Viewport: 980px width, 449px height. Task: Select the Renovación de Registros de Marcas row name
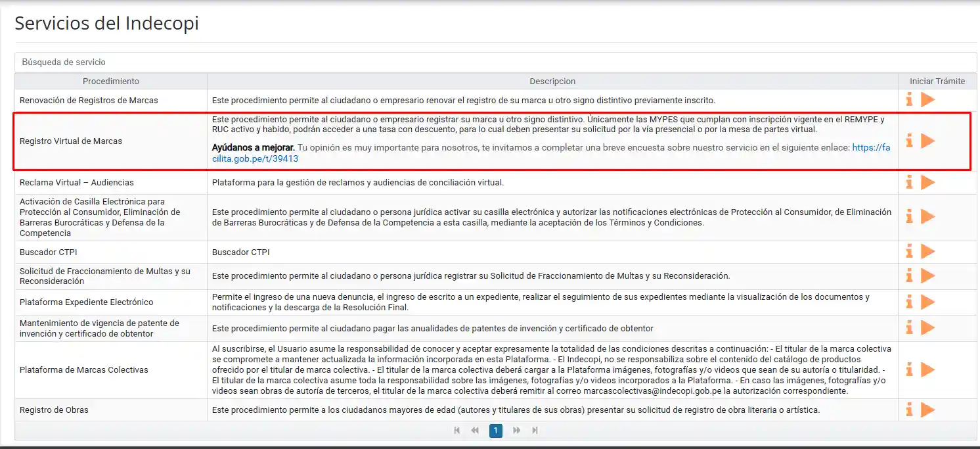click(x=89, y=100)
